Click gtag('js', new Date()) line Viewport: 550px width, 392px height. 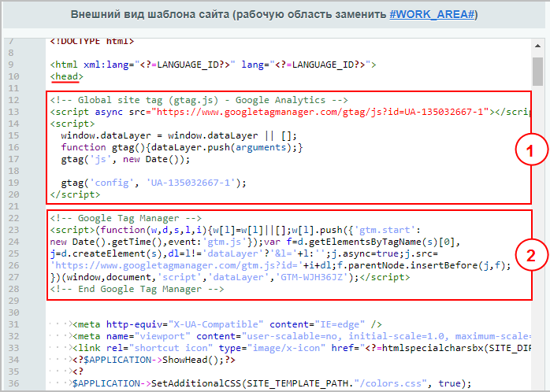[125, 159]
